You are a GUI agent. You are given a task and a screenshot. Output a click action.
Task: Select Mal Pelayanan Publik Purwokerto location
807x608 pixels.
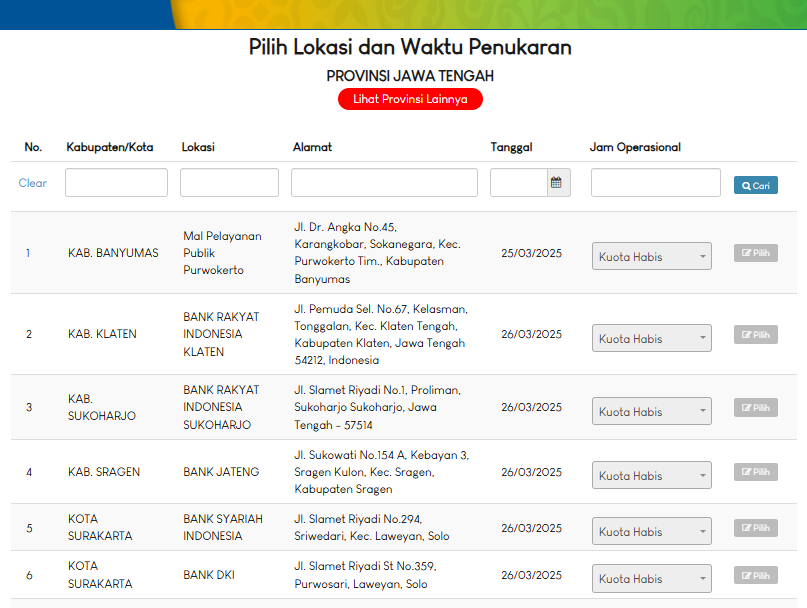coord(222,253)
